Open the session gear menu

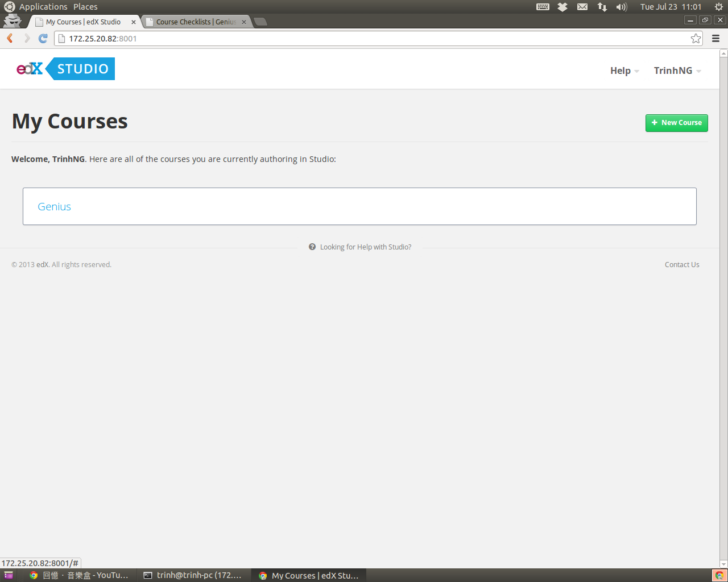tap(718, 7)
